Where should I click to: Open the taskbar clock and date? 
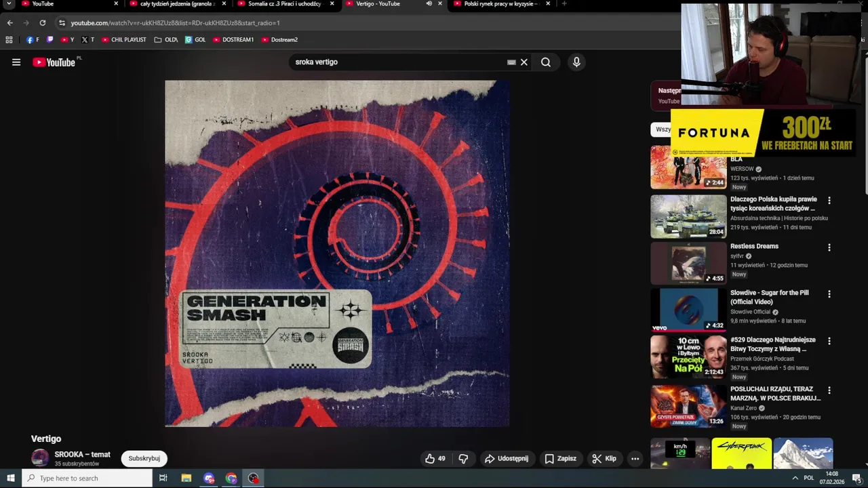(831, 478)
